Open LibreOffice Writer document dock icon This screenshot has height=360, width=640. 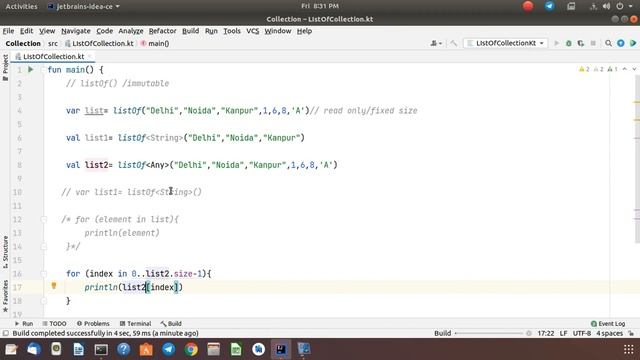(x=79, y=349)
